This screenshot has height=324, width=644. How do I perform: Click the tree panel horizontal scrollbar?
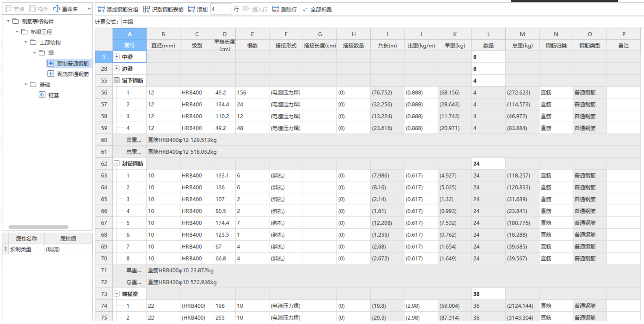coord(39,227)
